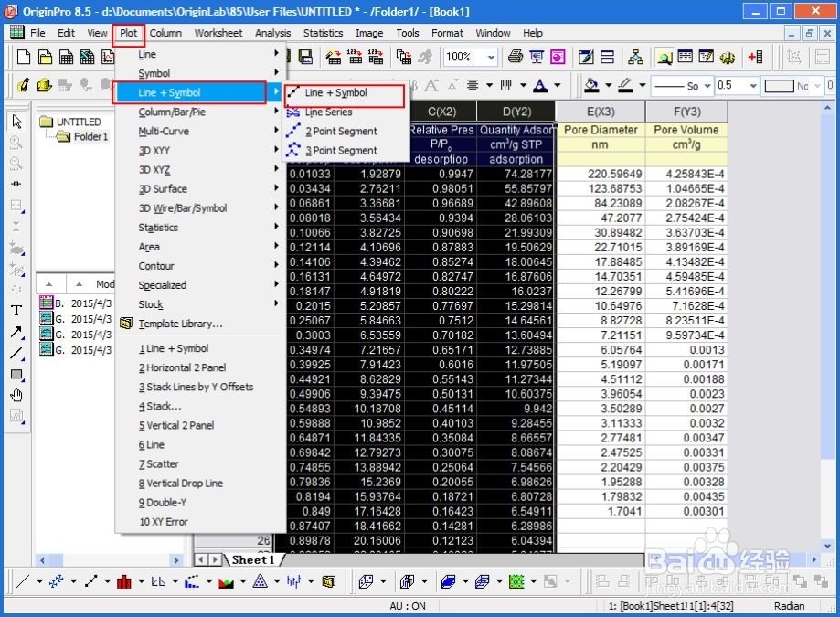Select the Text tool
840x617 pixels.
pyautogui.click(x=16, y=310)
